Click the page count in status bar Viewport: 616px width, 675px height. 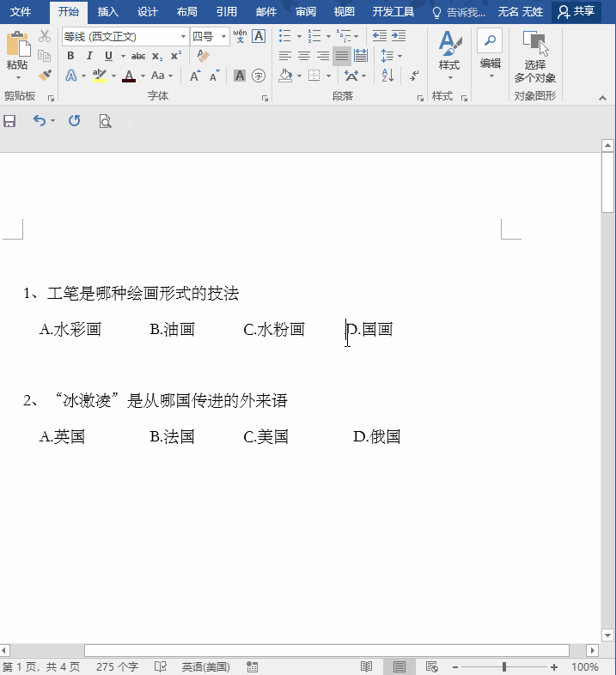pyautogui.click(x=41, y=667)
